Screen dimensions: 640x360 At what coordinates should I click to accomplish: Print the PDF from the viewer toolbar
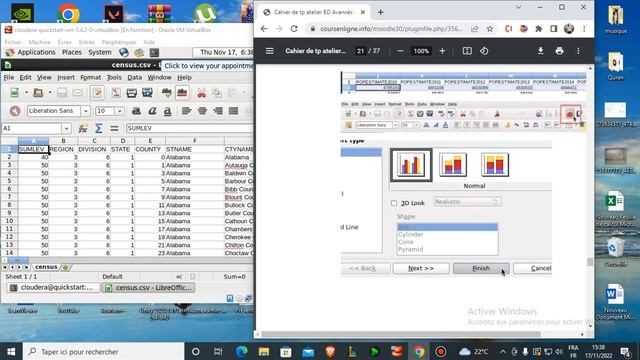pos(559,51)
